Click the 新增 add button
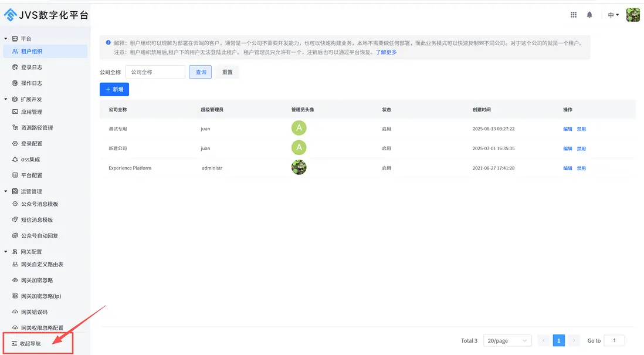This screenshot has height=355, width=644. click(x=114, y=89)
